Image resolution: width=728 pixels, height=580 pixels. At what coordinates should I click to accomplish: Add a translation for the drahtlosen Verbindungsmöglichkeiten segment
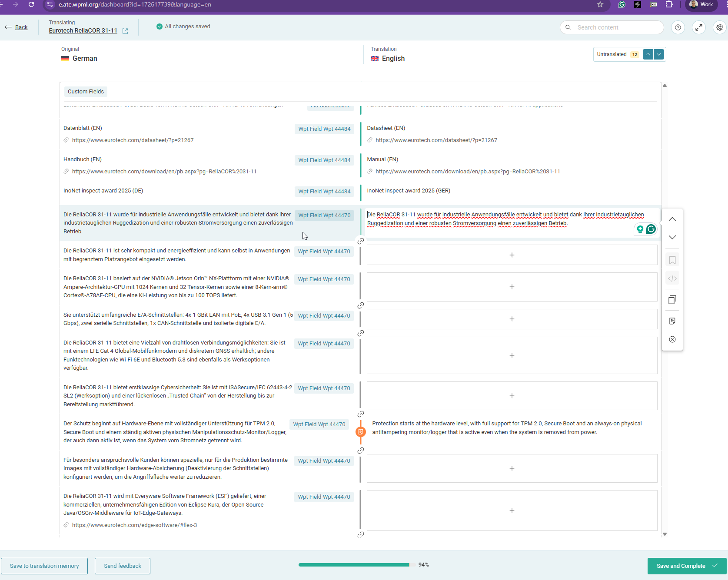point(512,355)
